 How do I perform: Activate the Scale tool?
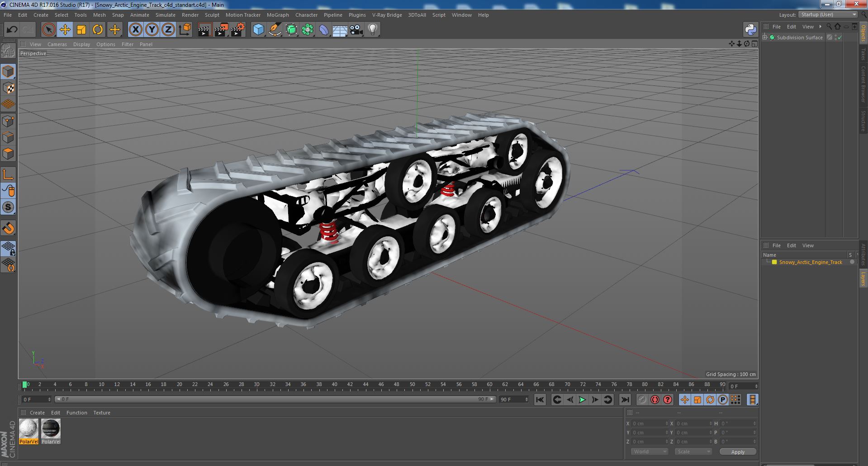81,30
